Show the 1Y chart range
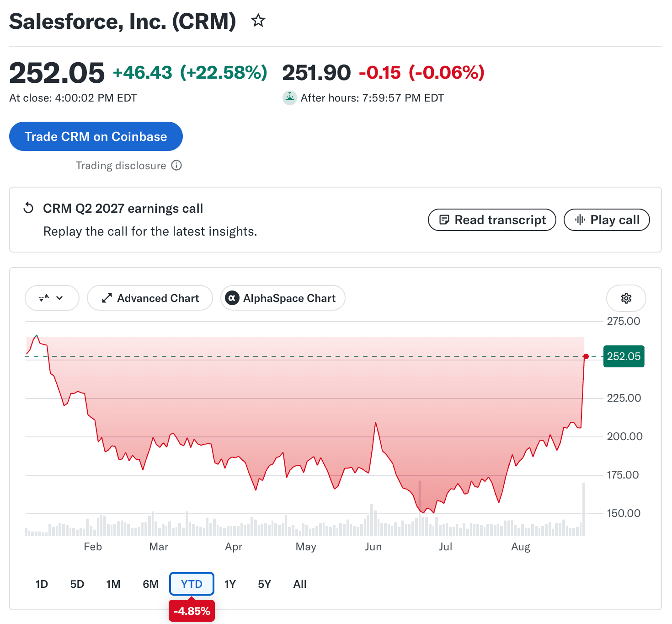672x624 pixels. click(230, 584)
